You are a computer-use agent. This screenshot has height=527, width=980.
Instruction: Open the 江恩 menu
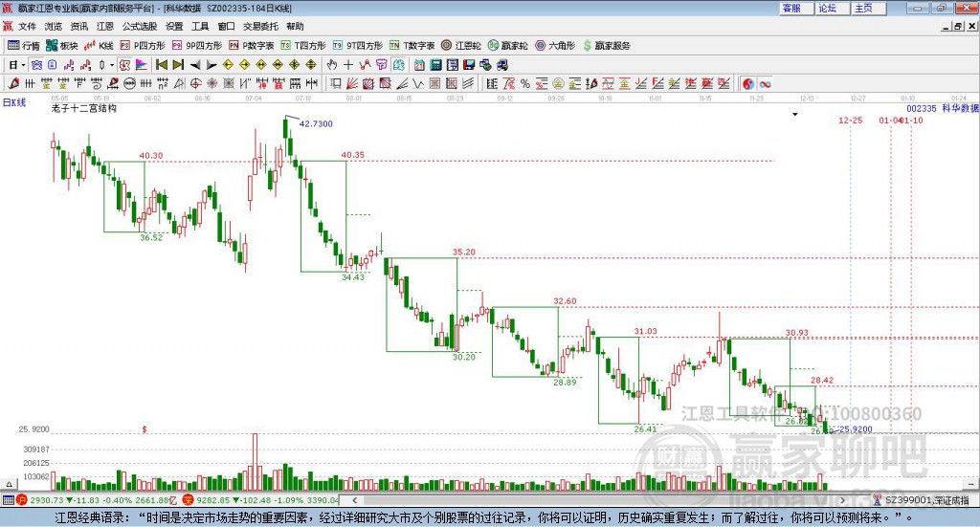105,26
